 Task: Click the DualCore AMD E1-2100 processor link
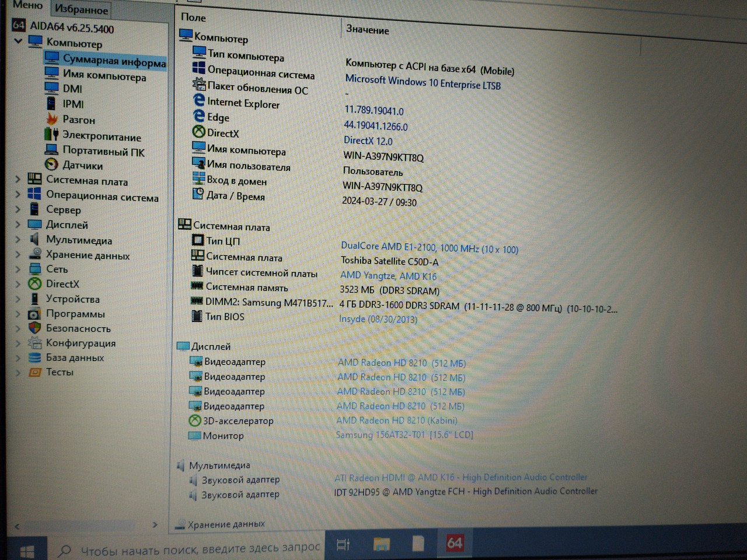pos(429,248)
